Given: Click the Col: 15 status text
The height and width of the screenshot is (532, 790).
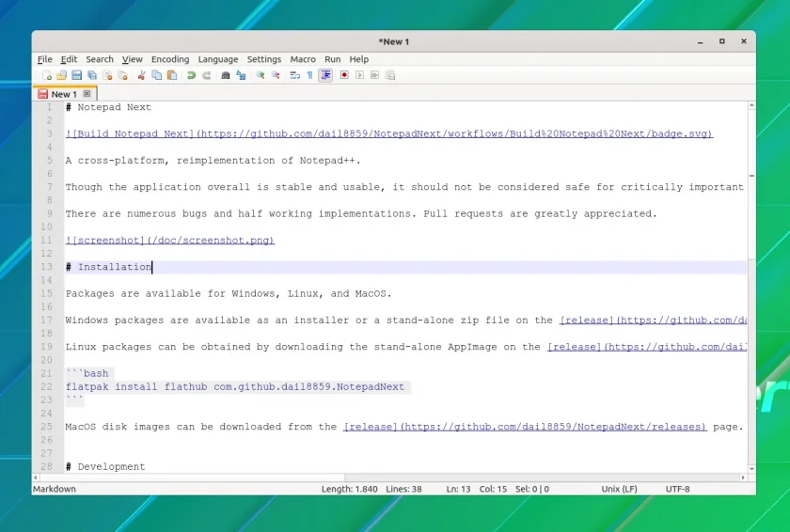Looking at the screenshot, I should coord(493,489).
